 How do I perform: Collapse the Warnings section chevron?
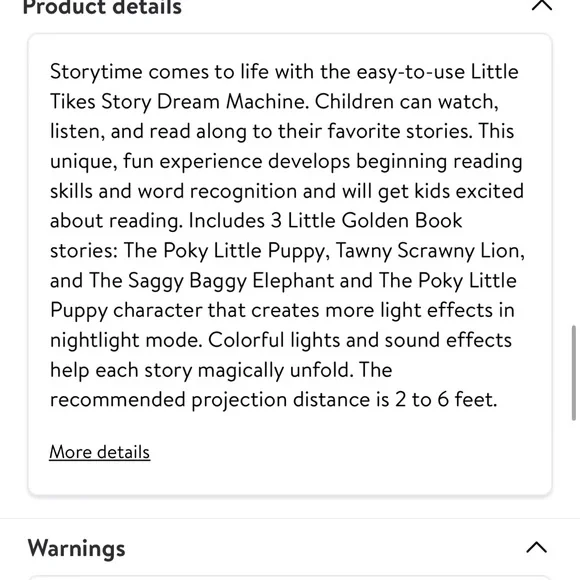coord(536,547)
